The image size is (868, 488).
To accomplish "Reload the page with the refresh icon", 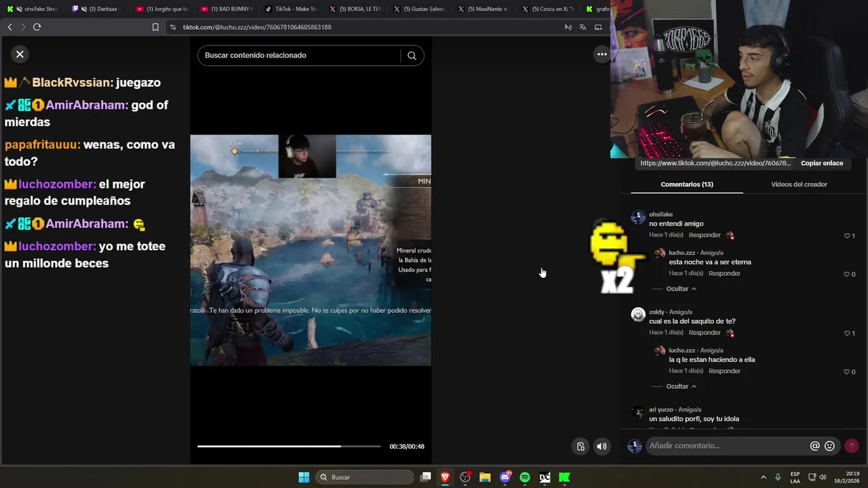I will point(37,27).
